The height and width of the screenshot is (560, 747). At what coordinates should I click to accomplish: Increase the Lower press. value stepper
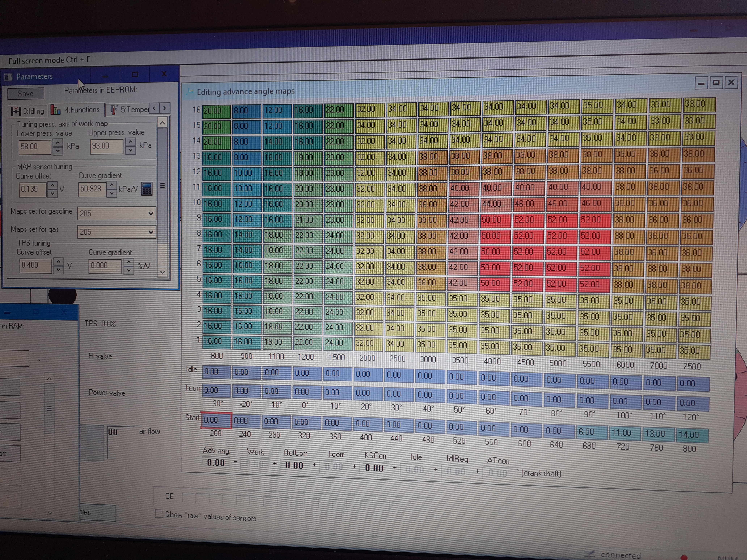pyautogui.click(x=58, y=143)
